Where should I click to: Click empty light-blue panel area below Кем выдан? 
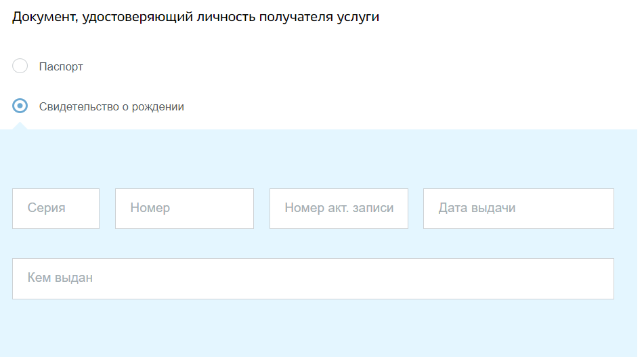313,329
